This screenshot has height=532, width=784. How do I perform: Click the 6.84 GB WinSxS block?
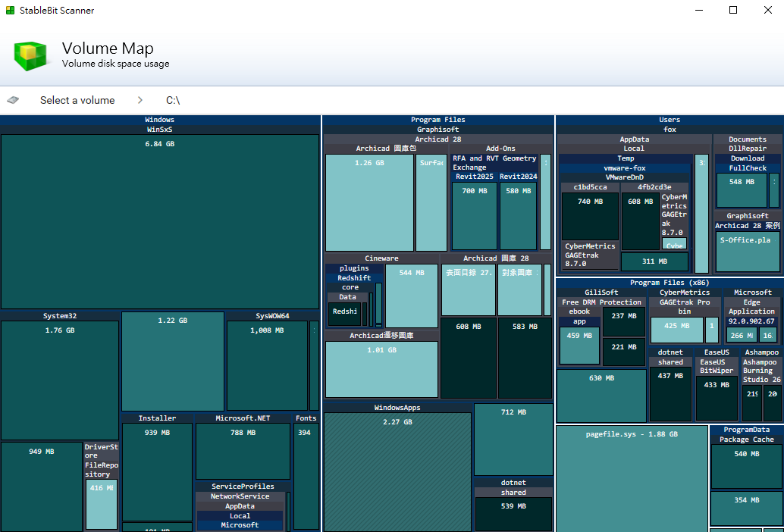pos(160,221)
